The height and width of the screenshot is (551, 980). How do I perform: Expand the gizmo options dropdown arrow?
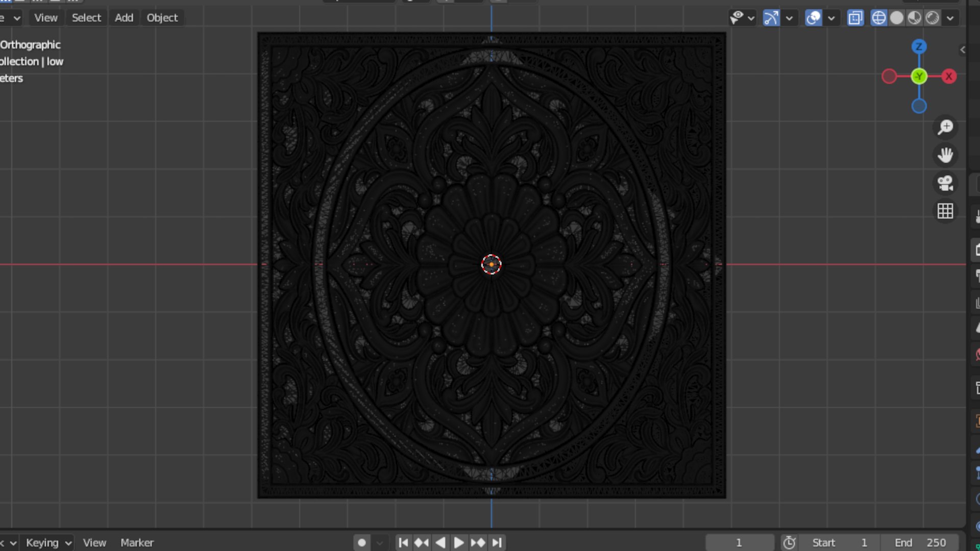[x=789, y=18]
